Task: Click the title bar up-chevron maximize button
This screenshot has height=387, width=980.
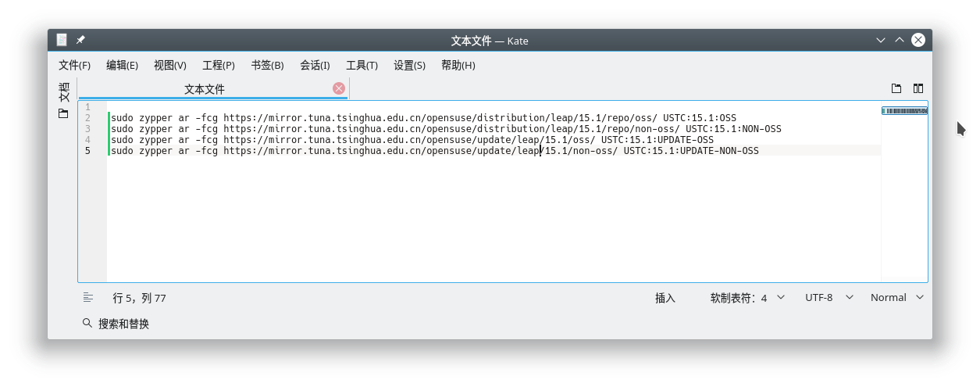Action: (x=900, y=40)
